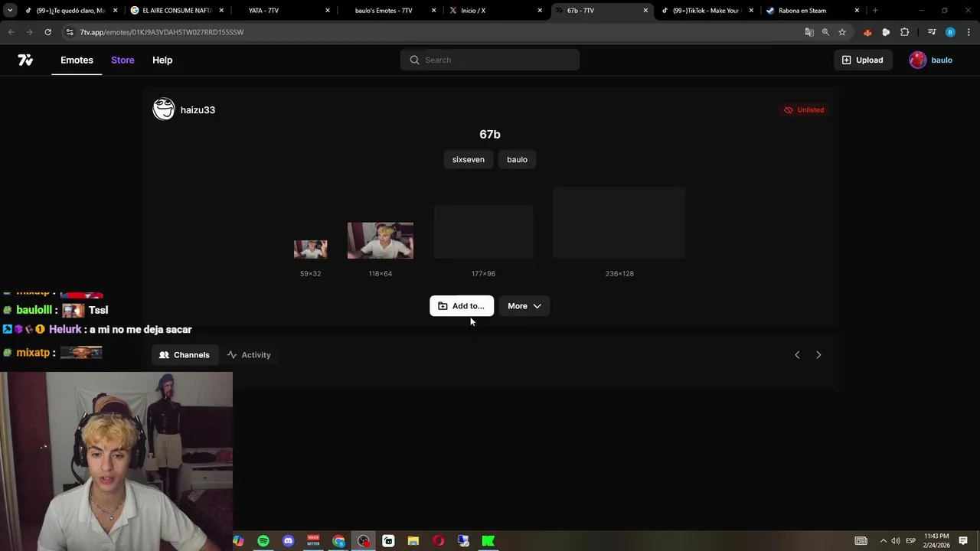Image resolution: width=980 pixels, height=551 pixels.
Task: Open Opera browser from the taskbar
Action: (438, 541)
